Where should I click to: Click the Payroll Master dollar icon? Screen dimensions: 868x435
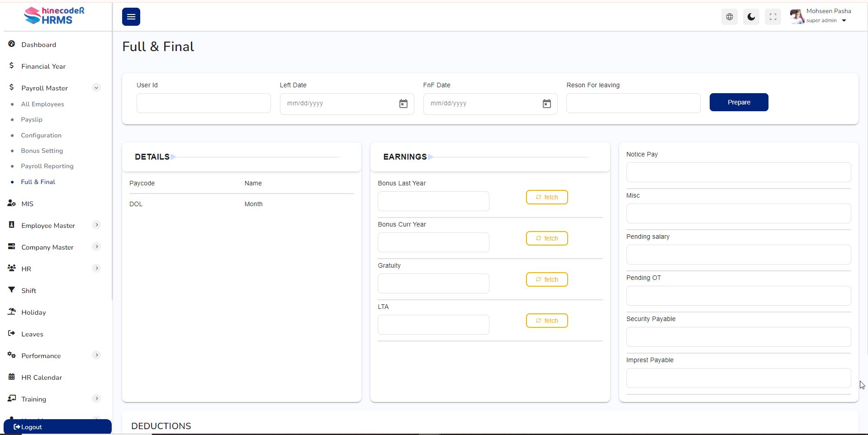[12, 87]
